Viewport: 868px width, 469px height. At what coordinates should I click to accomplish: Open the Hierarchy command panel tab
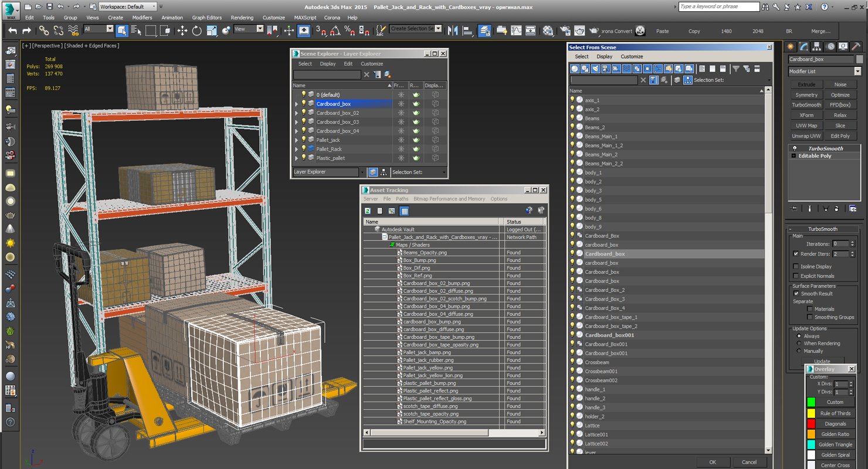(x=818, y=46)
